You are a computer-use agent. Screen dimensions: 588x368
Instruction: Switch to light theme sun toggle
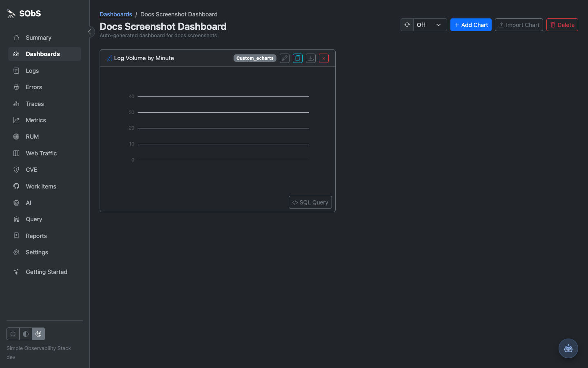coord(13,334)
